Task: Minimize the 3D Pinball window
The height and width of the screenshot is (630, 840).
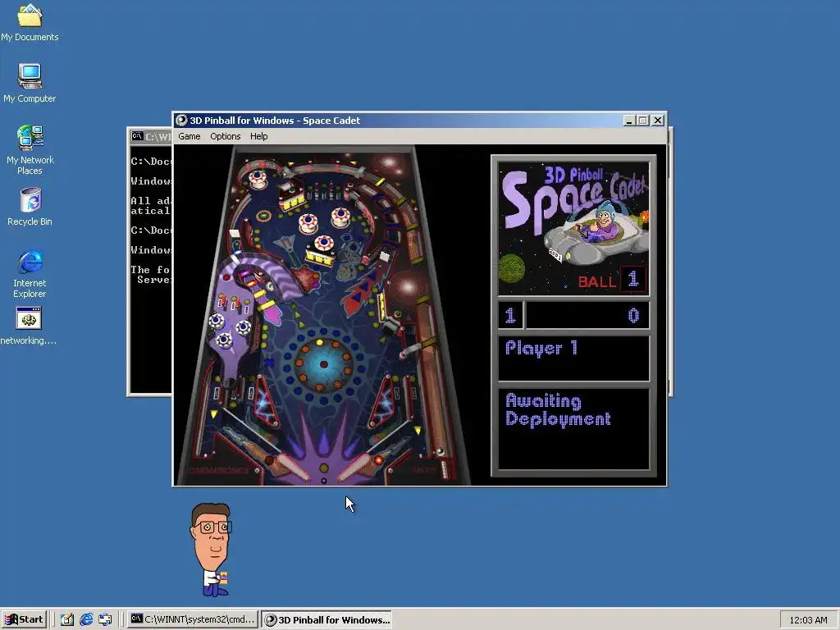Action: pos(629,121)
